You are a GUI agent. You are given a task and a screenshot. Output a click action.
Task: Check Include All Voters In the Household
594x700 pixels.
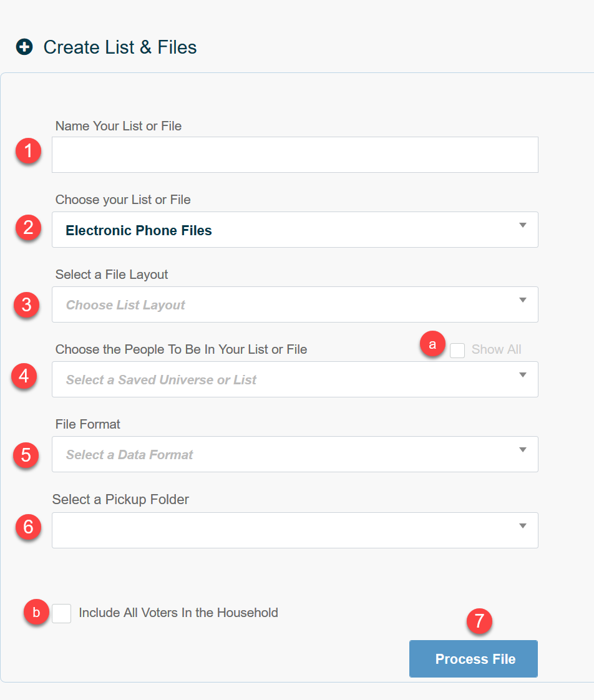click(x=61, y=613)
